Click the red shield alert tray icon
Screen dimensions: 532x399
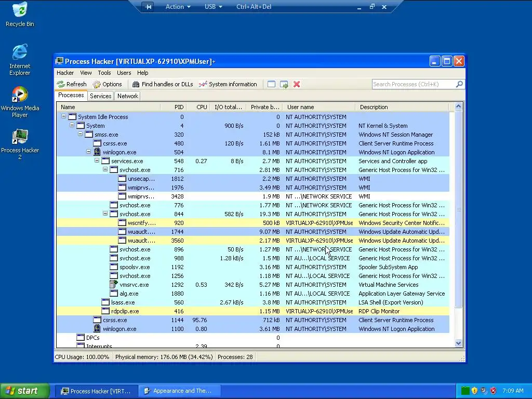pos(494,391)
